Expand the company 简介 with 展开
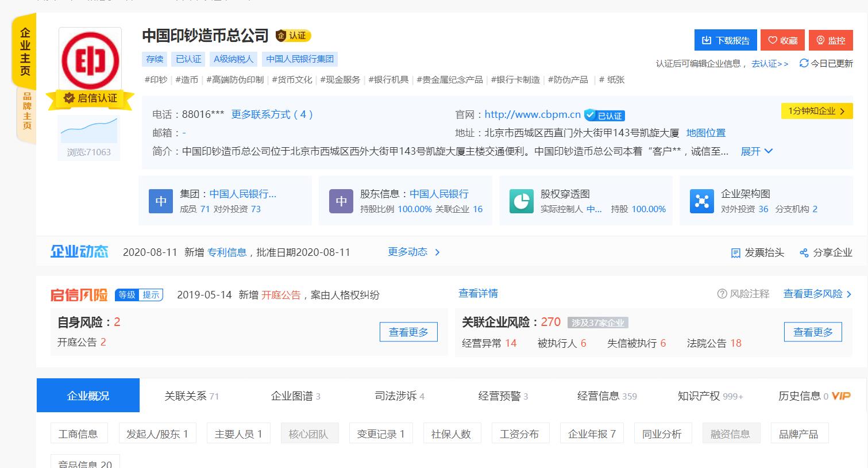The width and height of the screenshot is (868, 468). [x=757, y=151]
